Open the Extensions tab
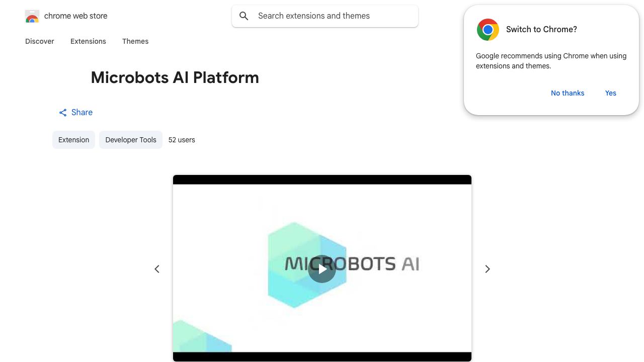The height and width of the screenshot is (362, 644). coord(88,41)
